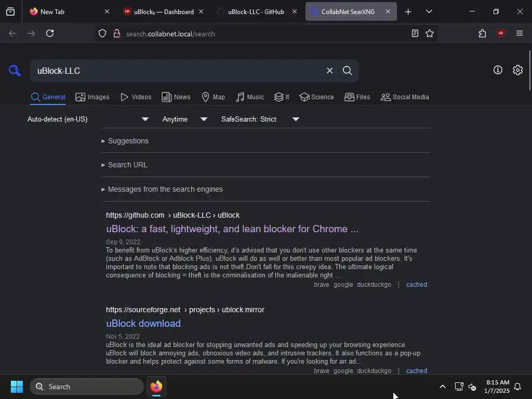Select the Social Media search category
Screen dimensions: 532x399
(x=405, y=97)
